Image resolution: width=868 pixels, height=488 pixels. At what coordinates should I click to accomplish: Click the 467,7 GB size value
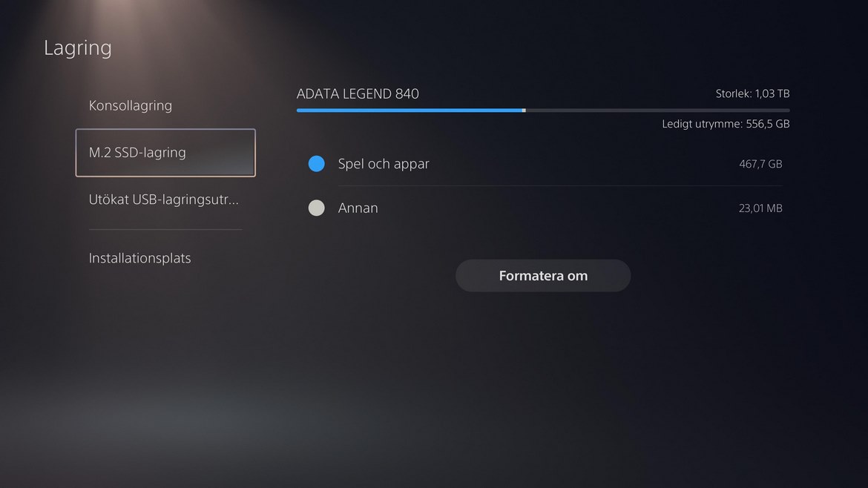760,164
